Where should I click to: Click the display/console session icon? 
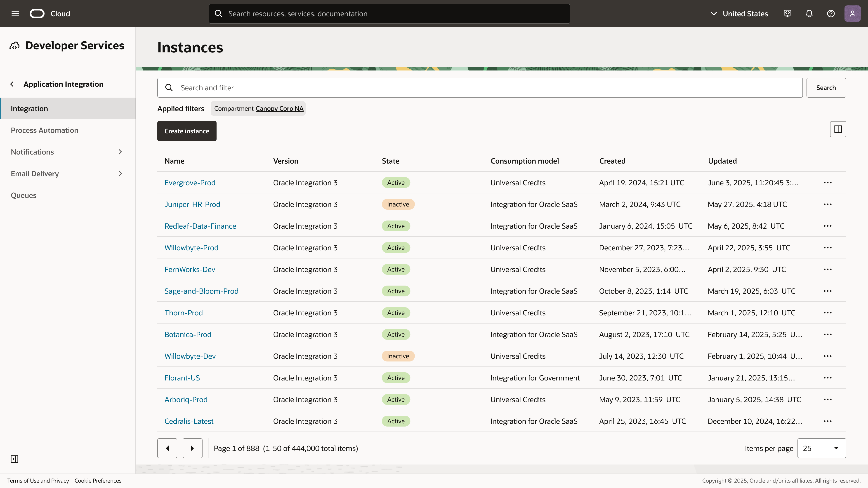click(788, 14)
